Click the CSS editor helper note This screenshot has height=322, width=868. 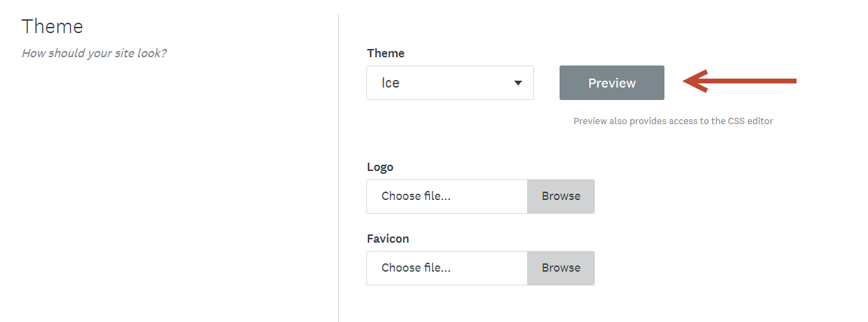[x=673, y=121]
